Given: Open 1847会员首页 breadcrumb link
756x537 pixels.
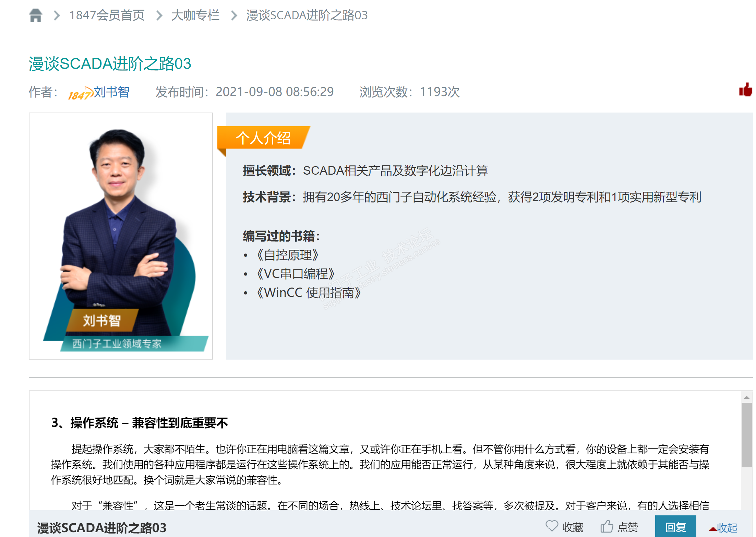Looking at the screenshot, I should 107,15.
